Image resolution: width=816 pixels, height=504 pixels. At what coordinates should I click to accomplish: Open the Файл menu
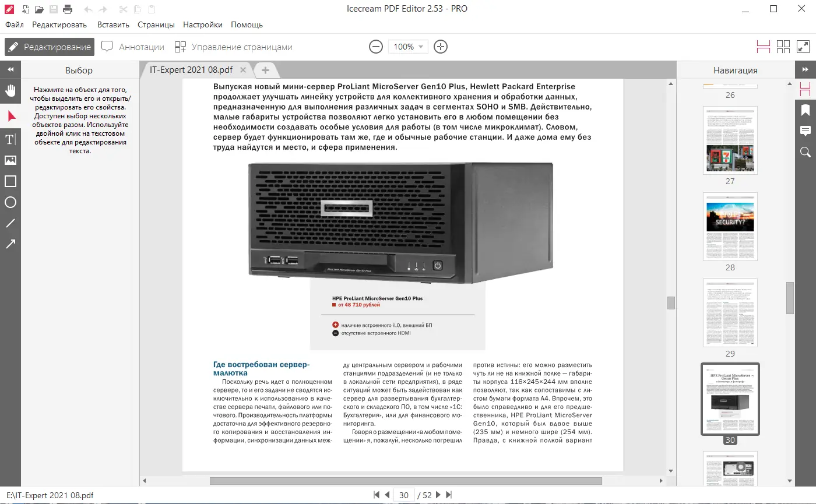tap(15, 25)
